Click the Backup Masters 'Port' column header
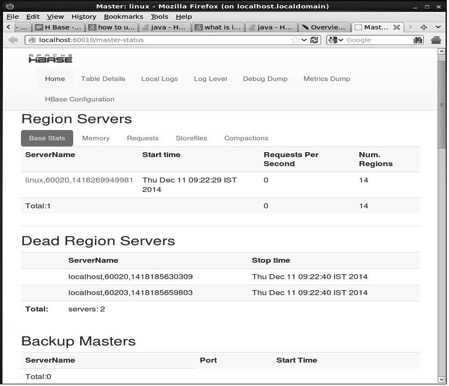 coord(208,360)
